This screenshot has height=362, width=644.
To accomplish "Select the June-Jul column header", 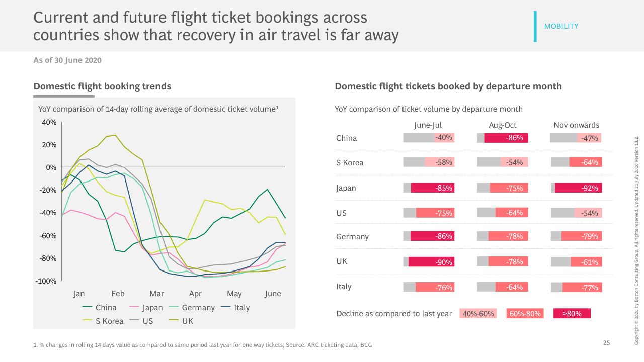I will (428, 125).
